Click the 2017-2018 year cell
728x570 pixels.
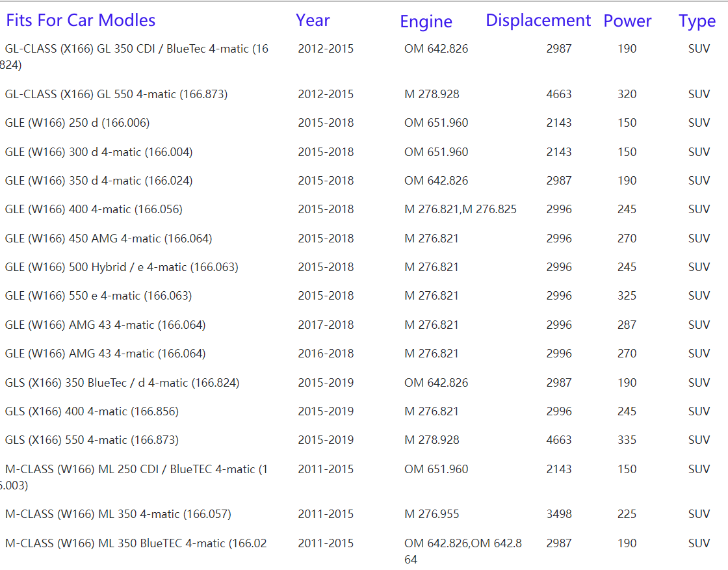326,325
